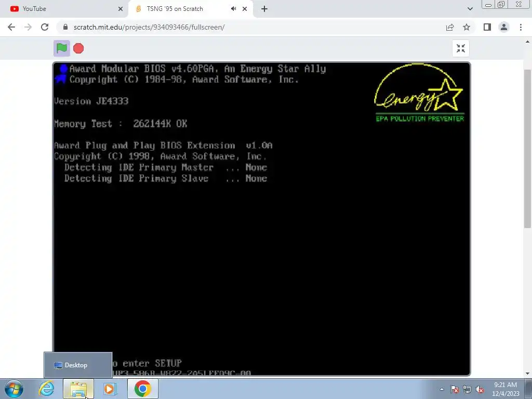Click the Scratch green flag button
The height and width of the screenshot is (399, 532).
61,48
